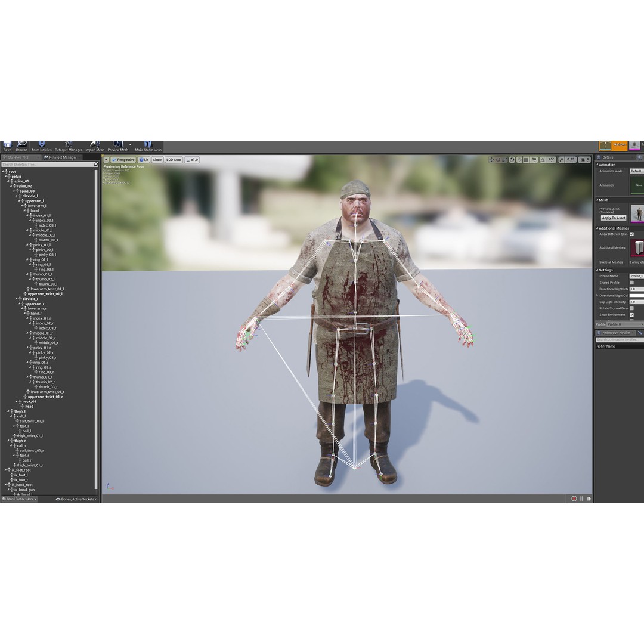Toggle surface snapping icon
644x644 pixels.
click(x=519, y=160)
